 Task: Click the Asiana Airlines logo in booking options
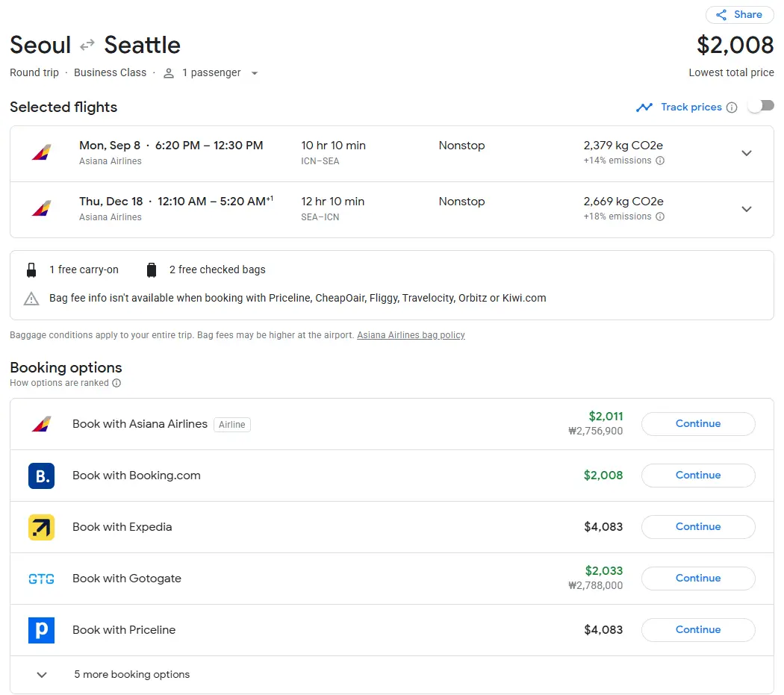[42, 424]
